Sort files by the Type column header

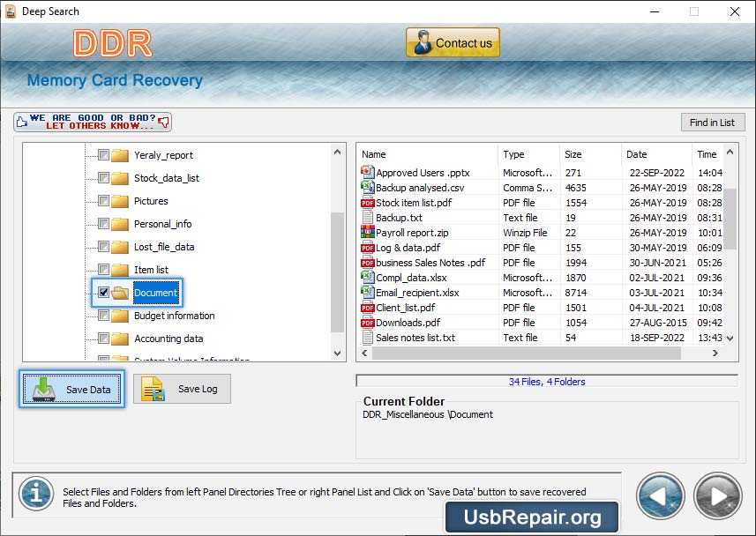529,154
